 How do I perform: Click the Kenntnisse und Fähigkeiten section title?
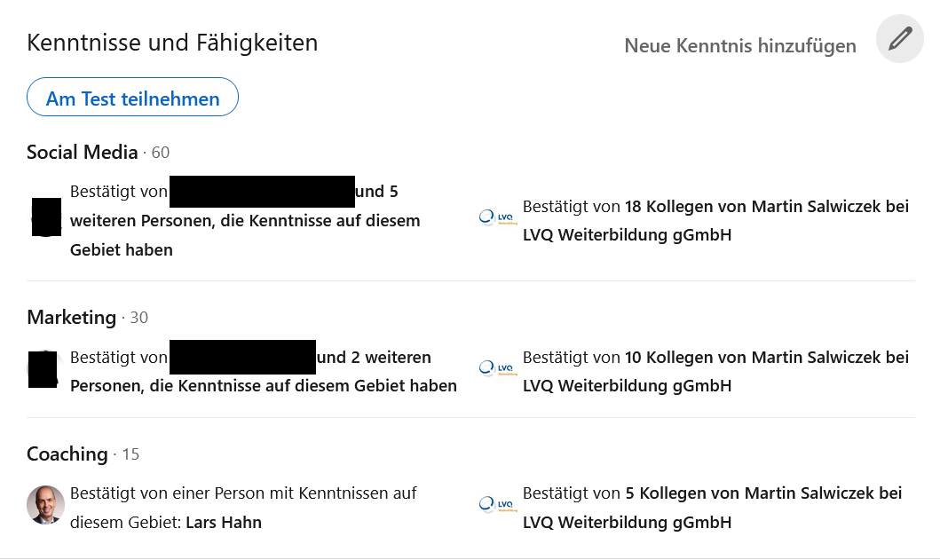pos(173,43)
